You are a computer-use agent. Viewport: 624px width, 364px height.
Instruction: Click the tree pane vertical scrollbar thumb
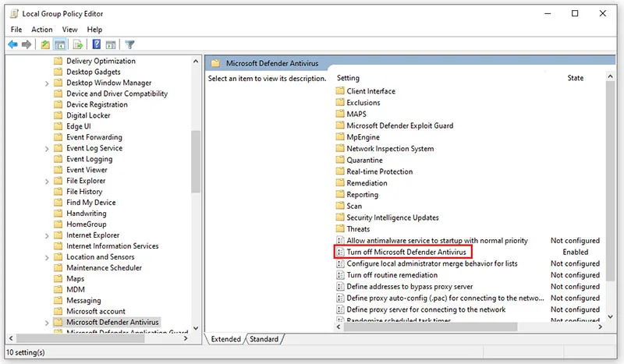tap(196, 161)
